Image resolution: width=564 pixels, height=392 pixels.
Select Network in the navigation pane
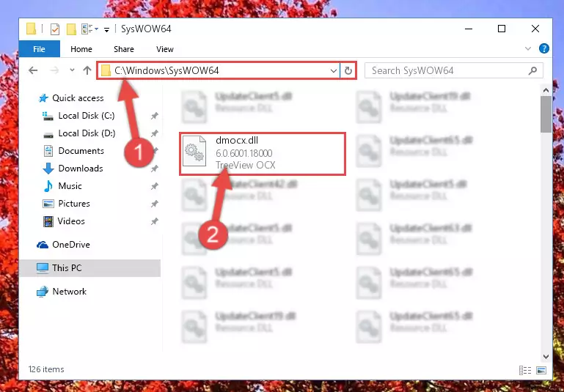point(62,292)
